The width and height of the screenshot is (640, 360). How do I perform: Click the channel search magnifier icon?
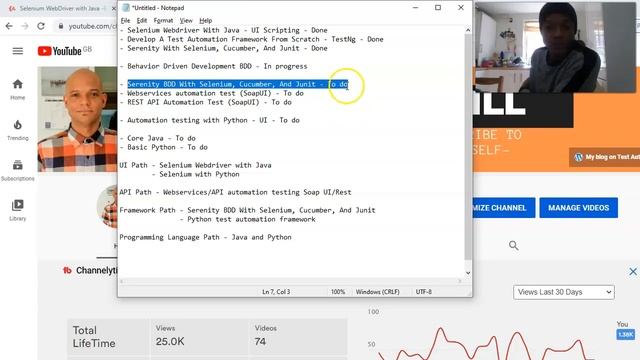[x=513, y=245]
